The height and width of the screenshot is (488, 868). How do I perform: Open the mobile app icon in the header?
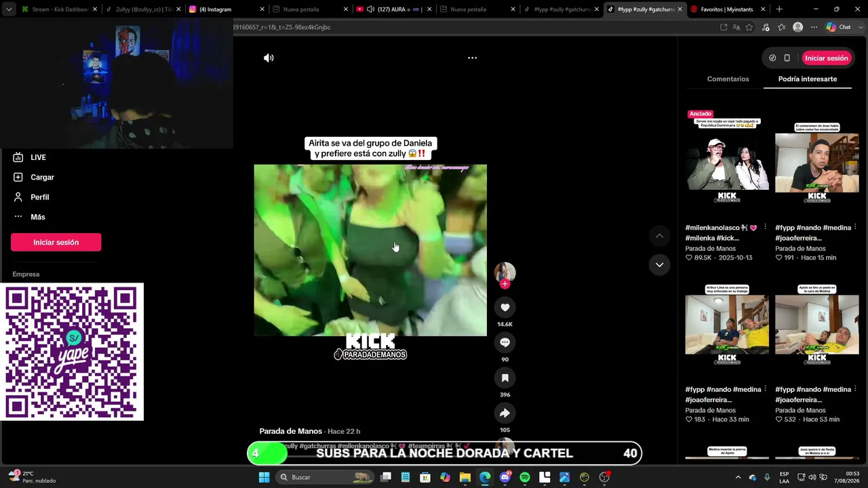click(x=787, y=58)
